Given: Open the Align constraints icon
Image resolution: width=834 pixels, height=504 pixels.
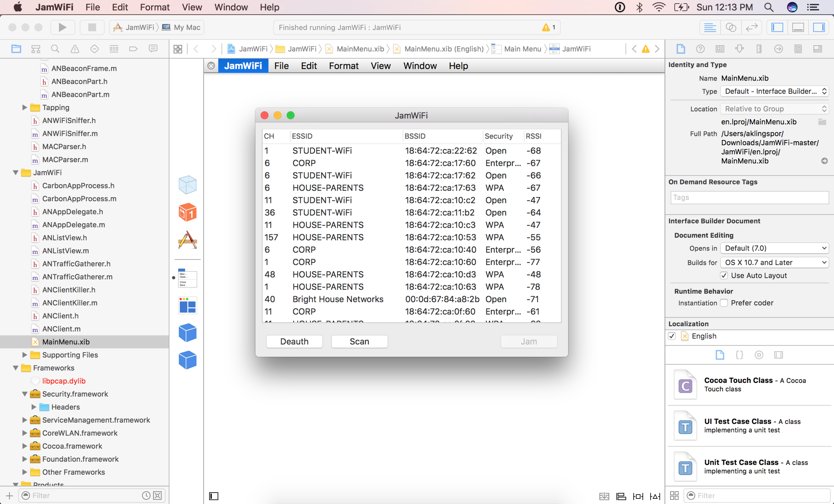Looking at the screenshot, I should point(621,496).
